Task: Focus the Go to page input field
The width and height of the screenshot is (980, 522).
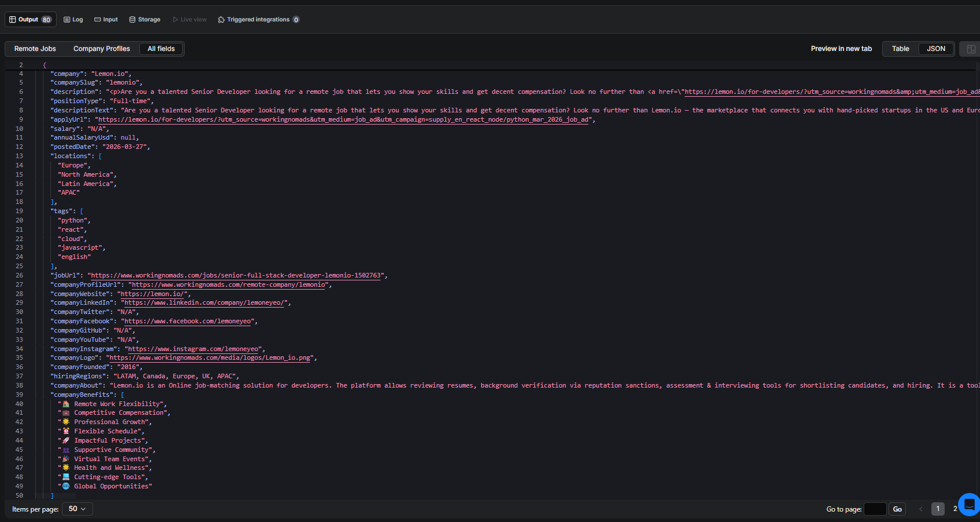Action: point(875,509)
